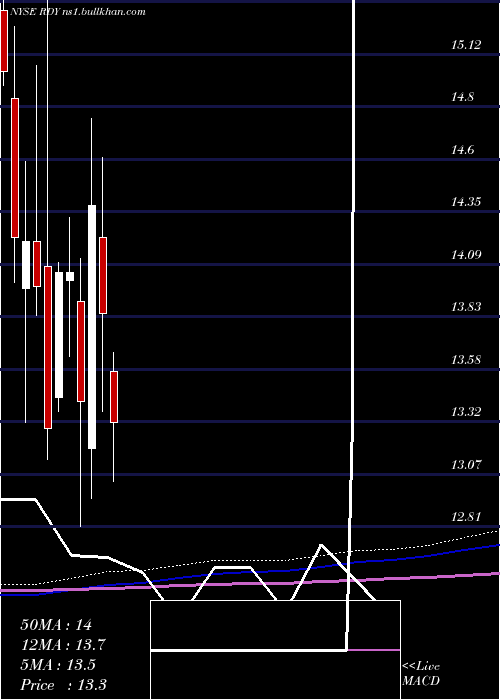Click the 14.6 price axis label
Image resolution: width=500 pixels, height=700 pixels.
point(462,150)
